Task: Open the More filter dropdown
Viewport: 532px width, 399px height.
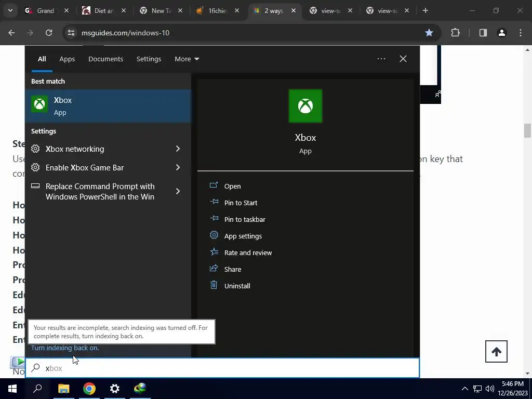Action: (x=187, y=59)
